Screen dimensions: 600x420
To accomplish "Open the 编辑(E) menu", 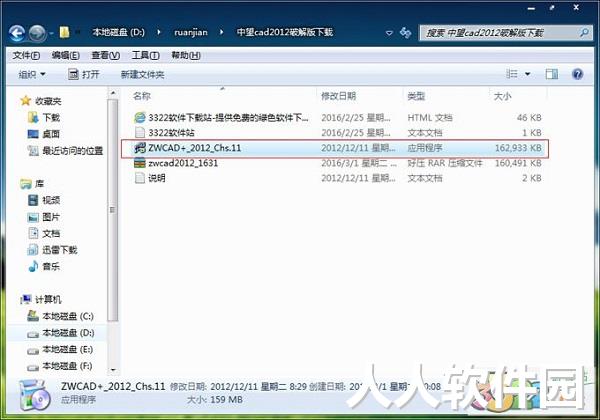I will 65,56.
